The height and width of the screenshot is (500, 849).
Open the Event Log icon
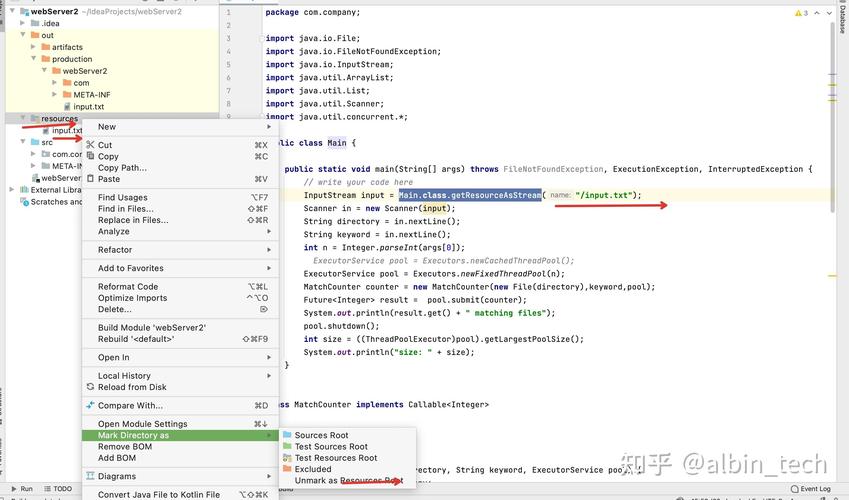[795, 489]
